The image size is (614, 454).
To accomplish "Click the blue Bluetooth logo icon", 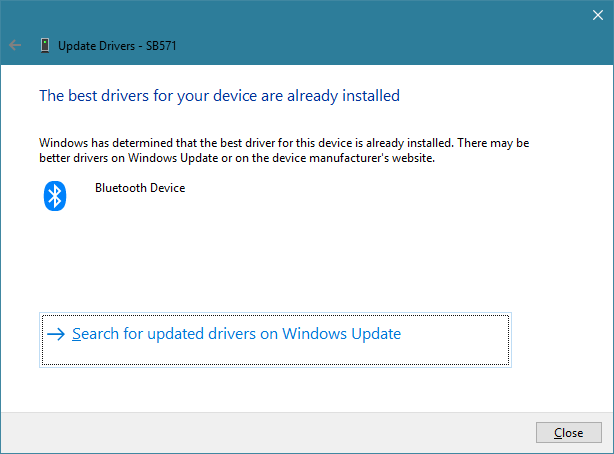I will click(x=55, y=196).
